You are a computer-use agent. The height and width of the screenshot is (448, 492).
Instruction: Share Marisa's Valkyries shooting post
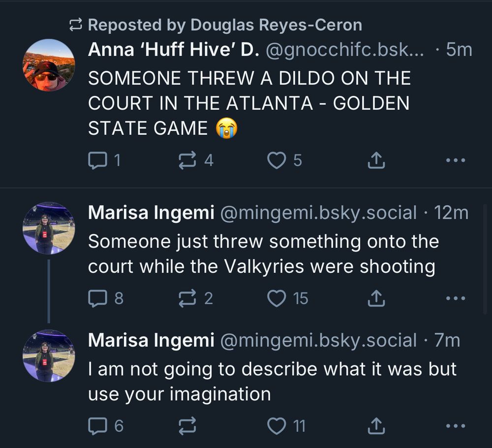pos(376,298)
